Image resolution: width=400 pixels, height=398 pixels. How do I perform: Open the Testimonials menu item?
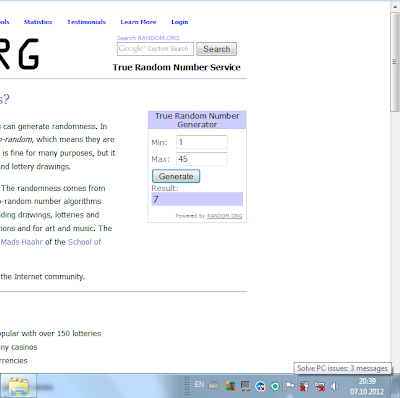86,22
